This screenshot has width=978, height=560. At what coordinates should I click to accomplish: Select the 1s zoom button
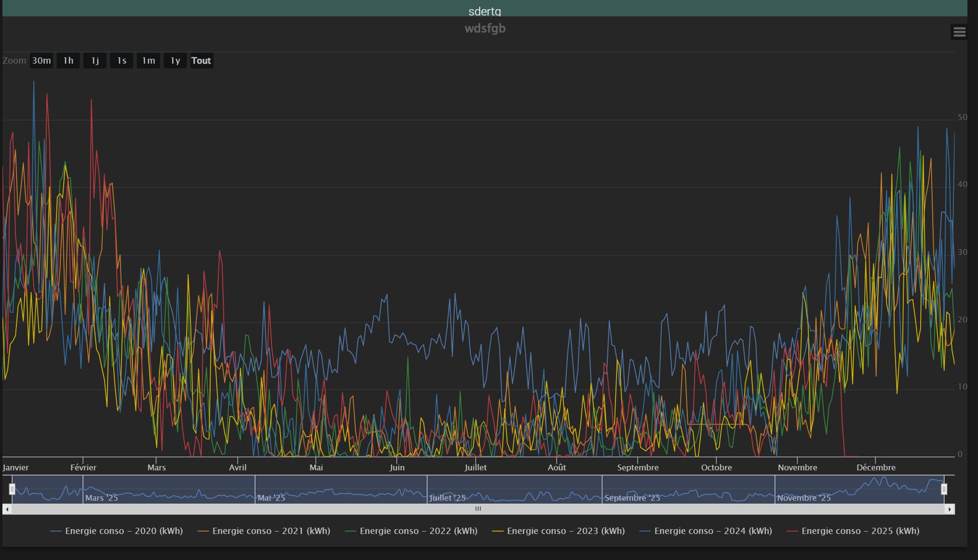122,61
